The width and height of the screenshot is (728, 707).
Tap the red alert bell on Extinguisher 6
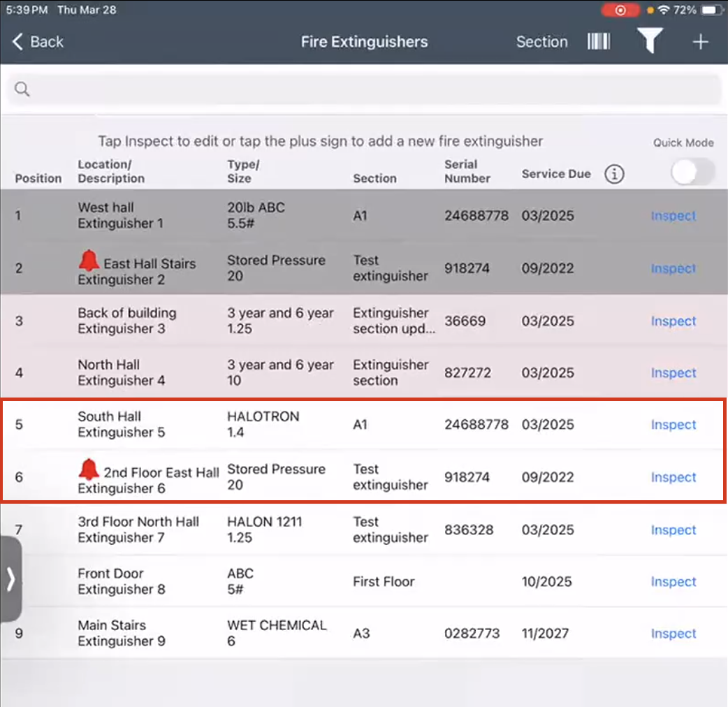(88, 469)
